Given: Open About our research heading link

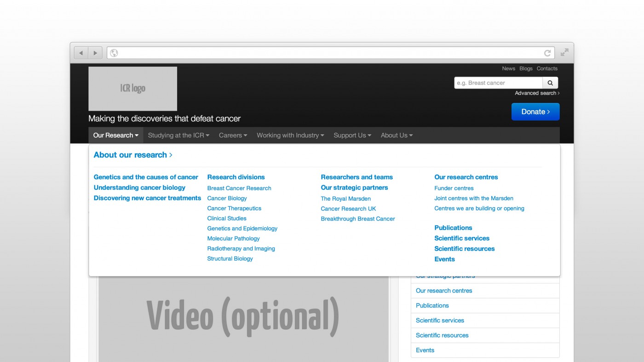Looking at the screenshot, I should [x=133, y=155].
